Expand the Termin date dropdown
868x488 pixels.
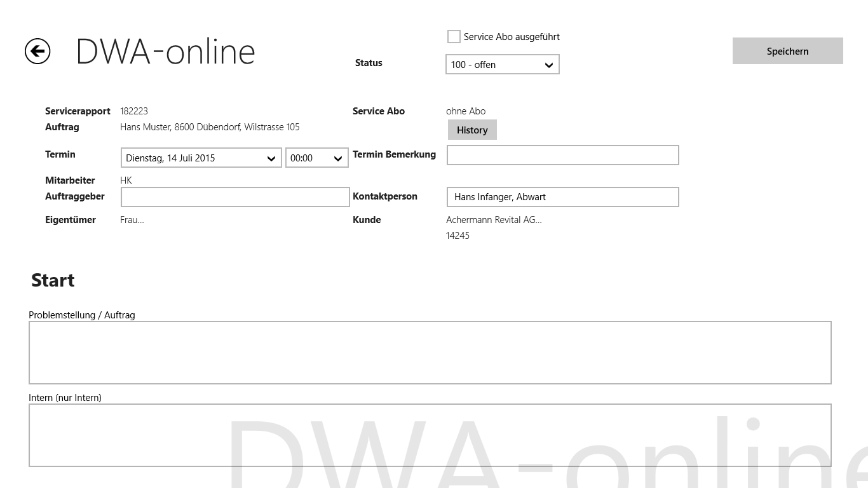point(201,158)
